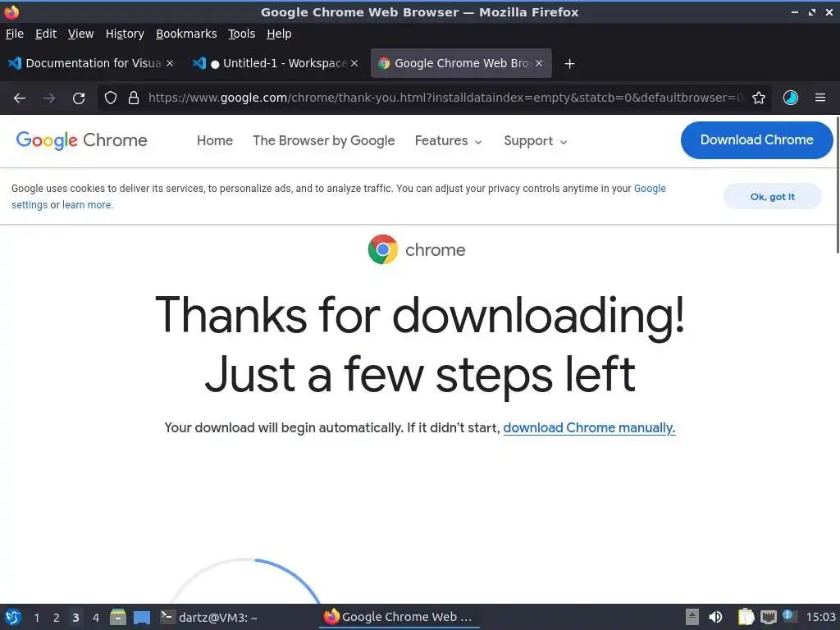
Task: Open the History menu
Action: (125, 34)
